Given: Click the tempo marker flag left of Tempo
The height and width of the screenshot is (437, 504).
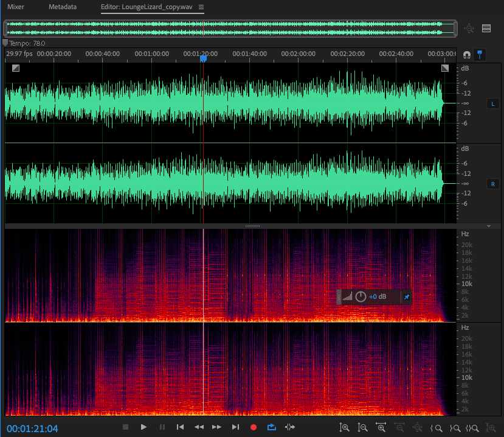Looking at the screenshot, I should point(5,43).
